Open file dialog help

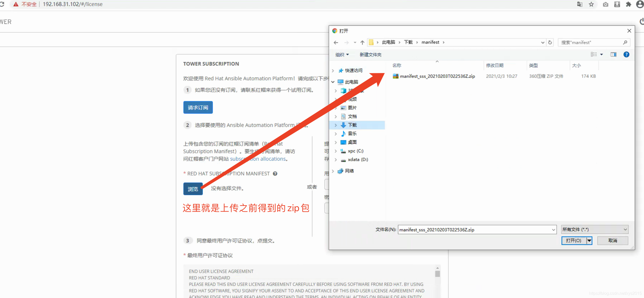[626, 54]
